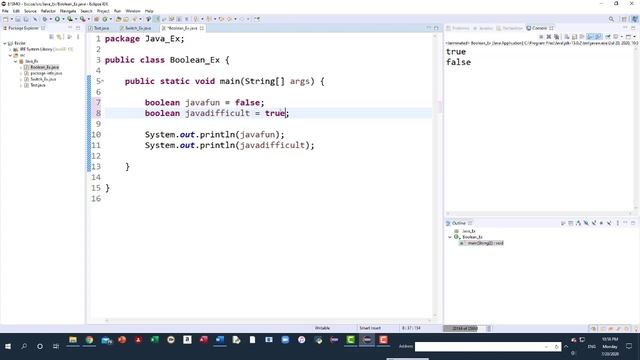This screenshot has width=640, height=360.
Task: Create a new Java package via toolbar
Action: coord(96,19)
